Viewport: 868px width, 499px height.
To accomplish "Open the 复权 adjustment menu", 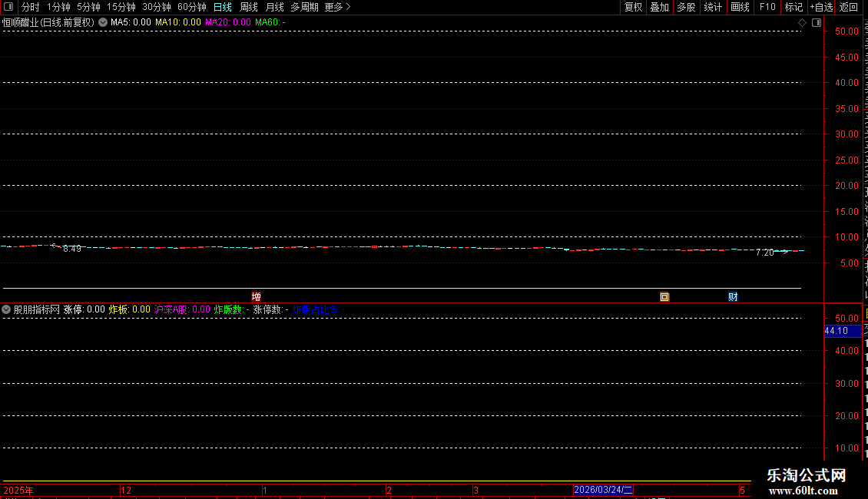I will pyautogui.click(x=633, y=7).
